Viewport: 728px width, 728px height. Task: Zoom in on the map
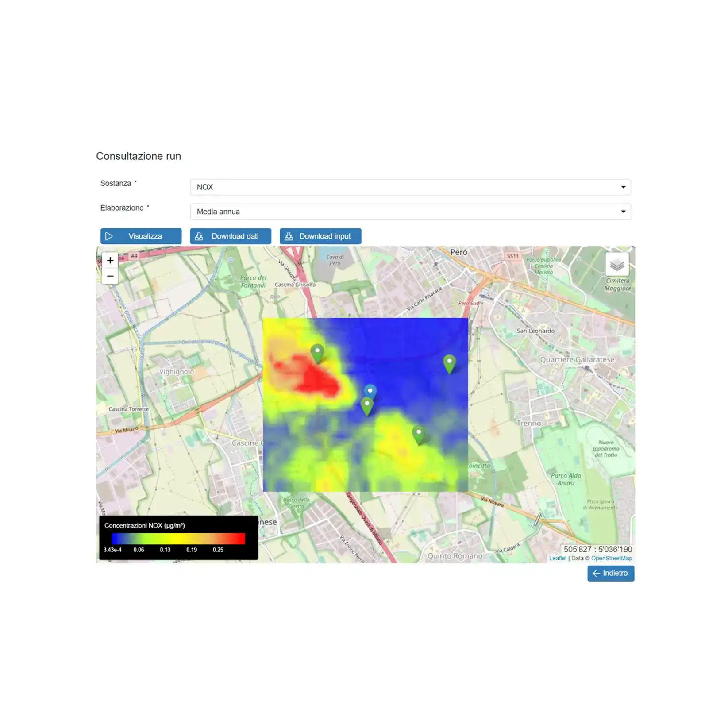pyautogui.click(x=110, y=260)
